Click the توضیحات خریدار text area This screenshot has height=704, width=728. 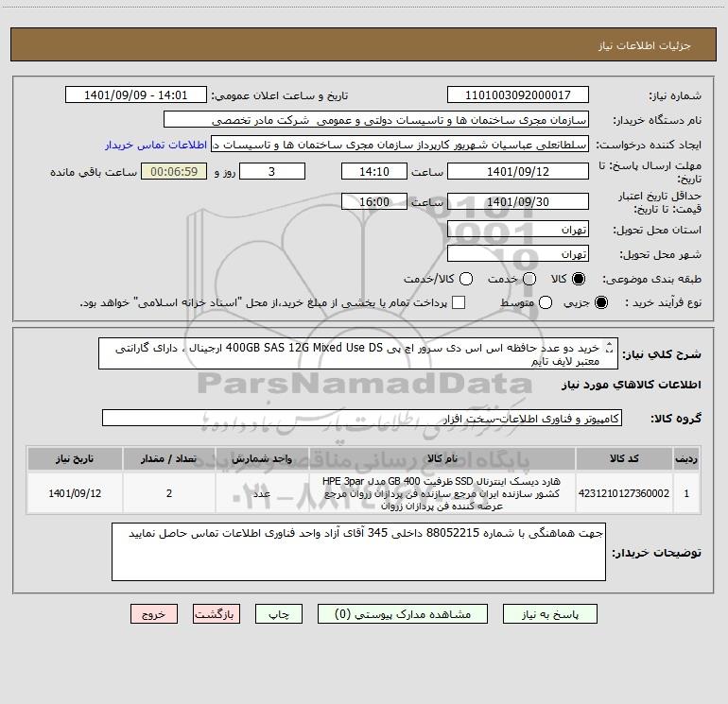click(358, 552)
